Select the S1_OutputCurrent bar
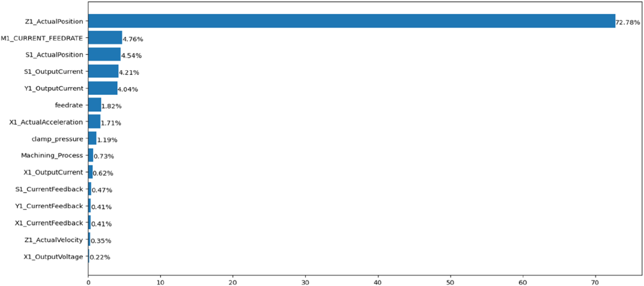 click(103, 71)
